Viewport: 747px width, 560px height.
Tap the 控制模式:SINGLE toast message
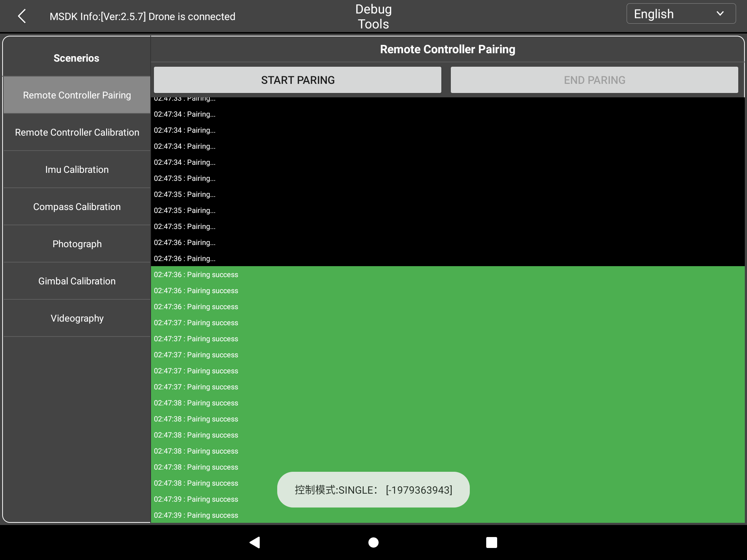[373, 490]
